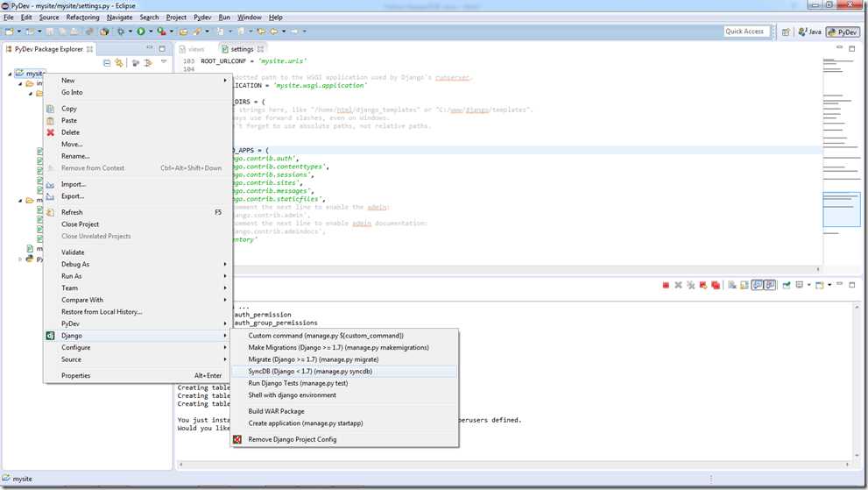This screenshot has height=490, width=868.
Task: Select the settings editor tab
Action: (243, 49)
